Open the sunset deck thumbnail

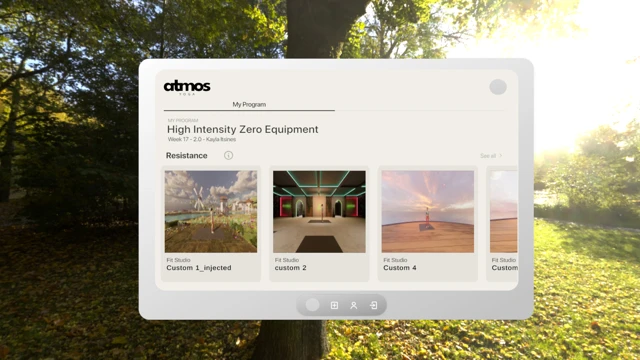pyautogui.click(x=428, y=212)
